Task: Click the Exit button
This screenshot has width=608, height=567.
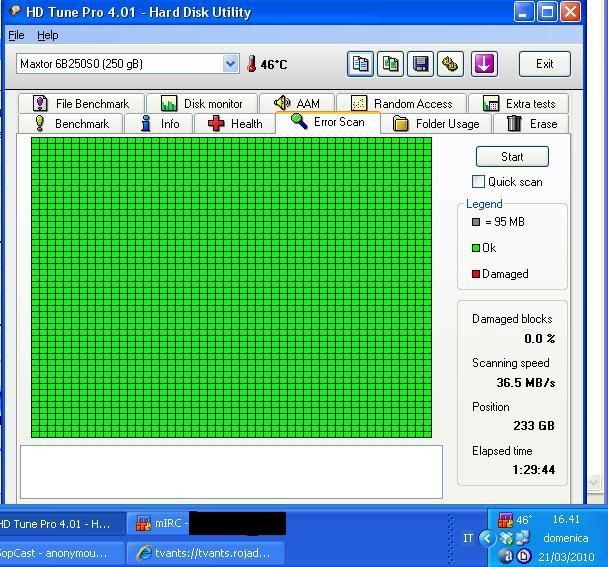Action: tap(545, 64)
